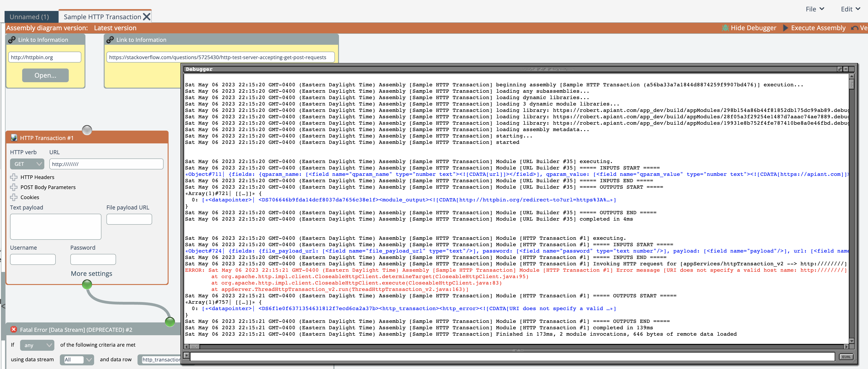Click the green output connector under More settings

(87, 285)
